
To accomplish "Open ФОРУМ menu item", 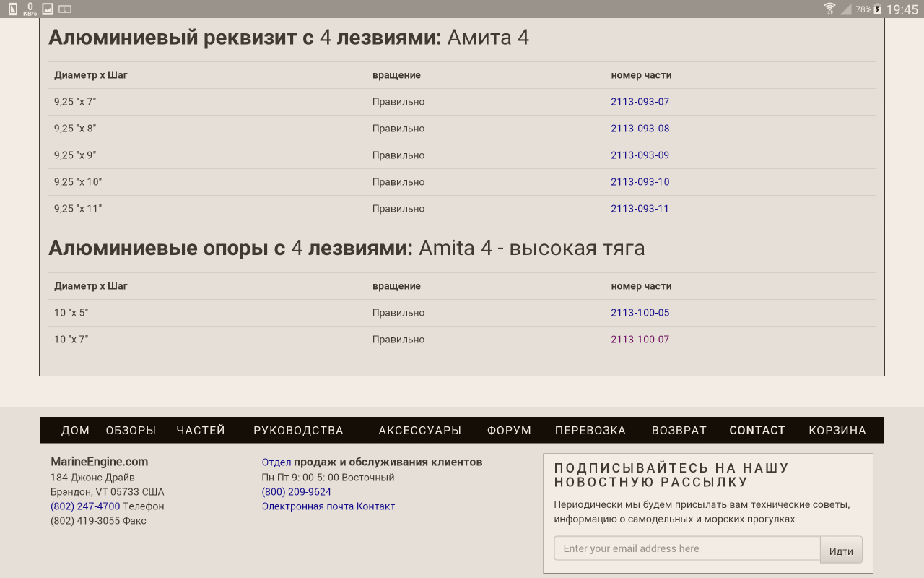I will tap(509, 431).
